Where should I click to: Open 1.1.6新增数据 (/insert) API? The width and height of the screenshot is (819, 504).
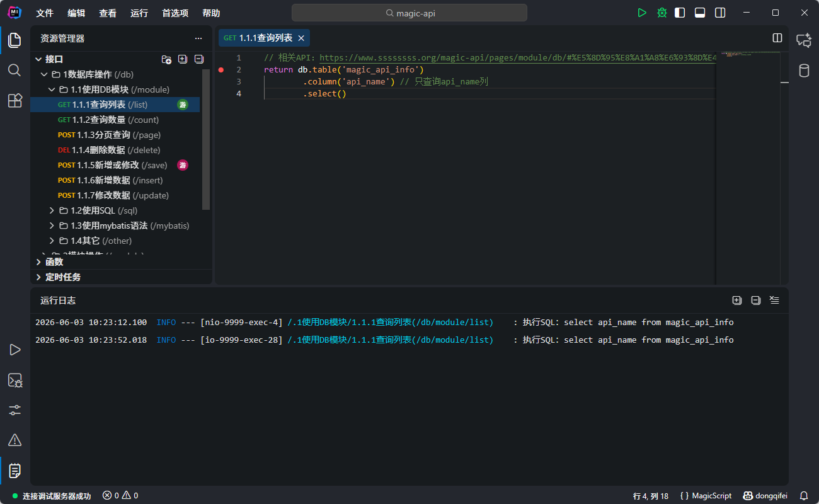(115, 180)
